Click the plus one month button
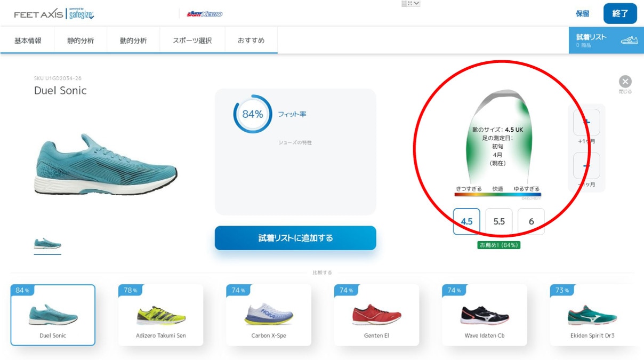Screen dimensions: 644x360 coord(586,122)
